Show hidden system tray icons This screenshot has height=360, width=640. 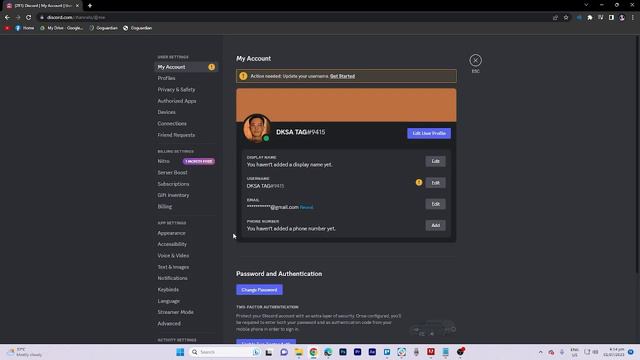pos(540,352)
